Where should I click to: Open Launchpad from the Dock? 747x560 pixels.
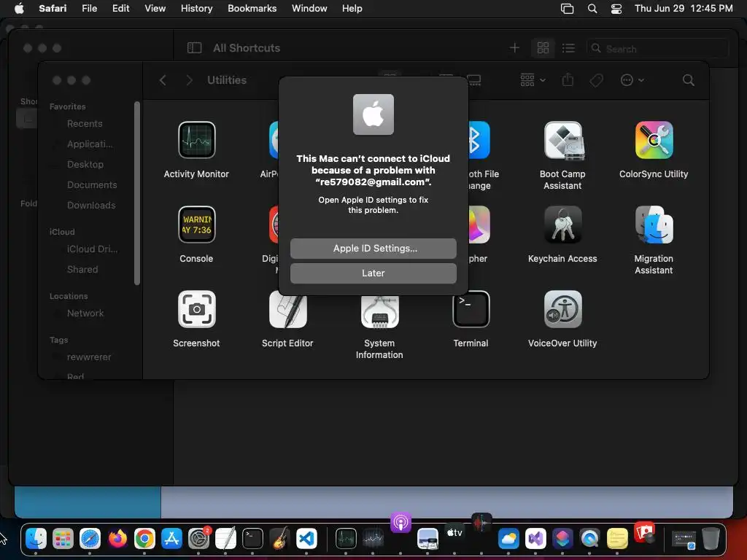63,539
